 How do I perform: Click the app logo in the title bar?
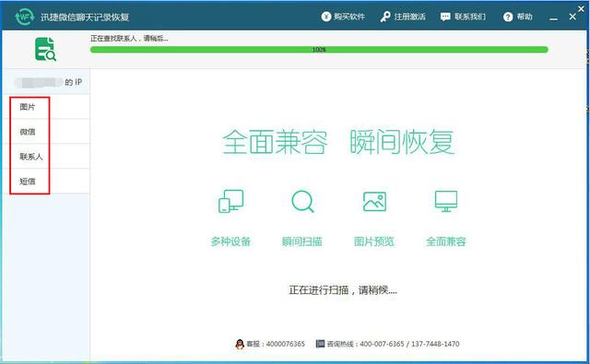coord(25,17)
